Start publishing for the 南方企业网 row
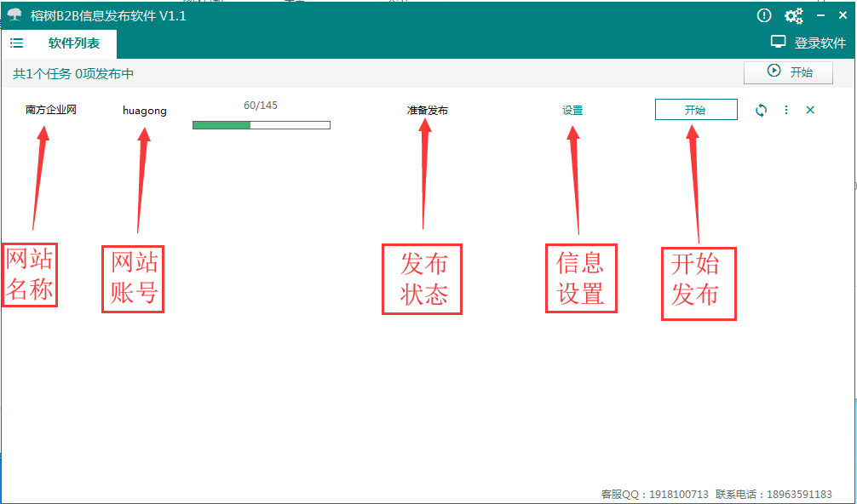Viewport: 857px width, 504px height. click(x=696, y=110)
